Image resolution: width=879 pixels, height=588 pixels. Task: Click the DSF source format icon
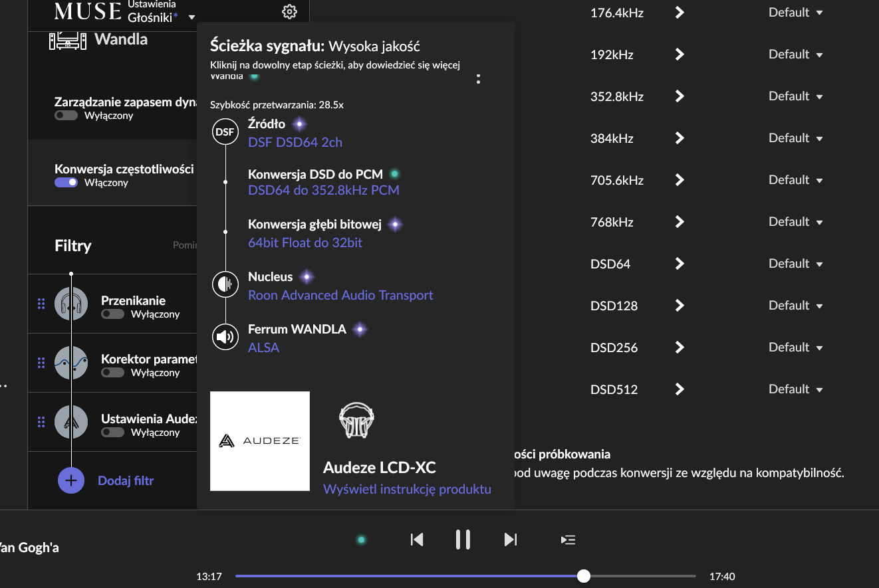pyautogui.click(x=225, y=132)
